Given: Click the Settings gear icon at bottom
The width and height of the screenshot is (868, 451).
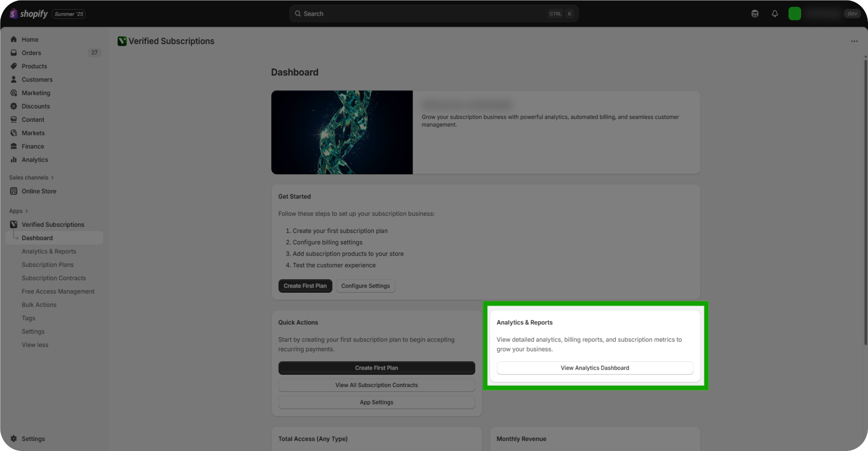Looking at the screenshot, I should [14, 439].
